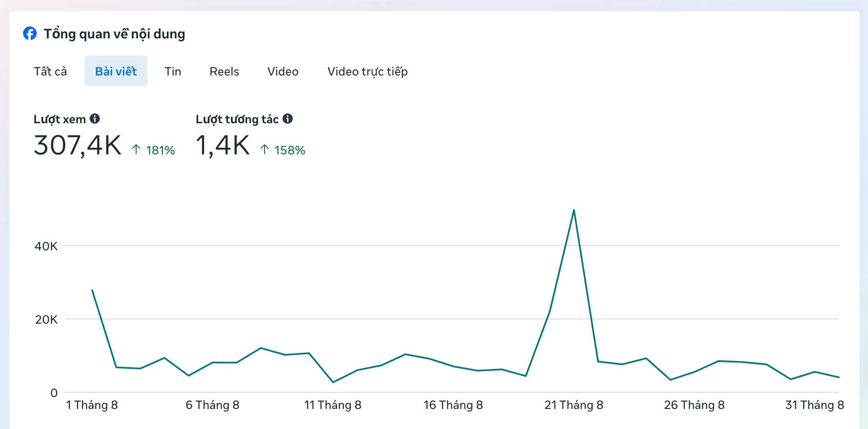Open the Tin tab
This screenshot has width=868, height=429.
pyautogui.click(x=173, y=71)
